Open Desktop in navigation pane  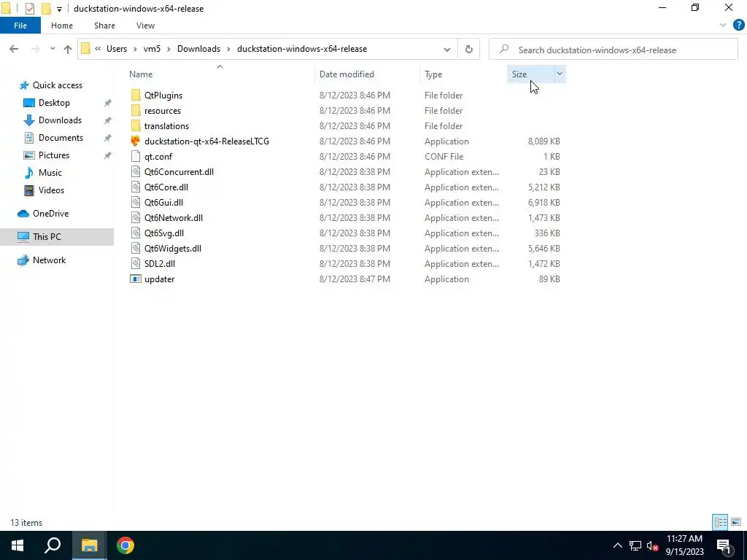pos(54,103)
